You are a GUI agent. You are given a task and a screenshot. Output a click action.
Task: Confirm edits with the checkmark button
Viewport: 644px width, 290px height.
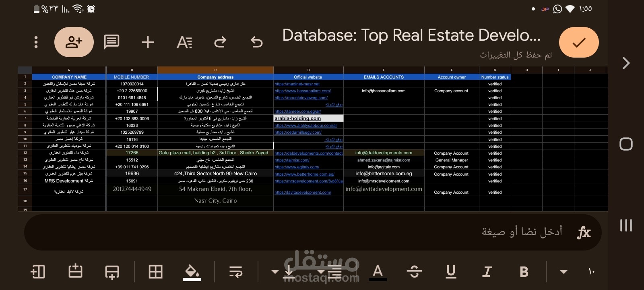tap(579, 42)
